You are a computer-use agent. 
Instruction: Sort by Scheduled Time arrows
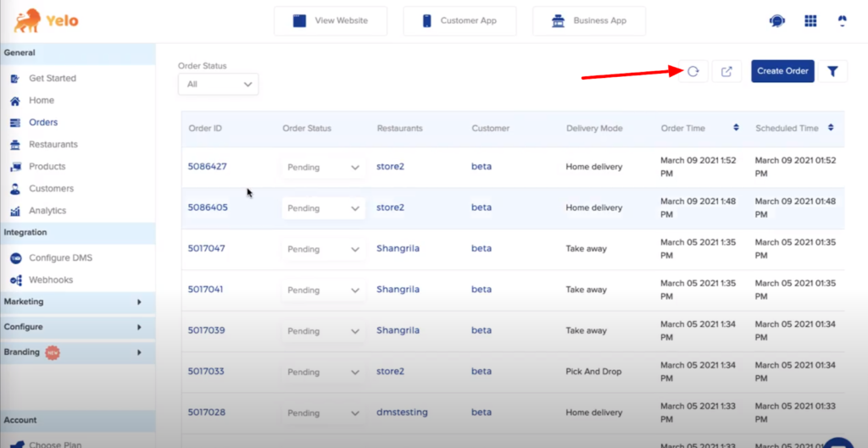click(831, 128)
